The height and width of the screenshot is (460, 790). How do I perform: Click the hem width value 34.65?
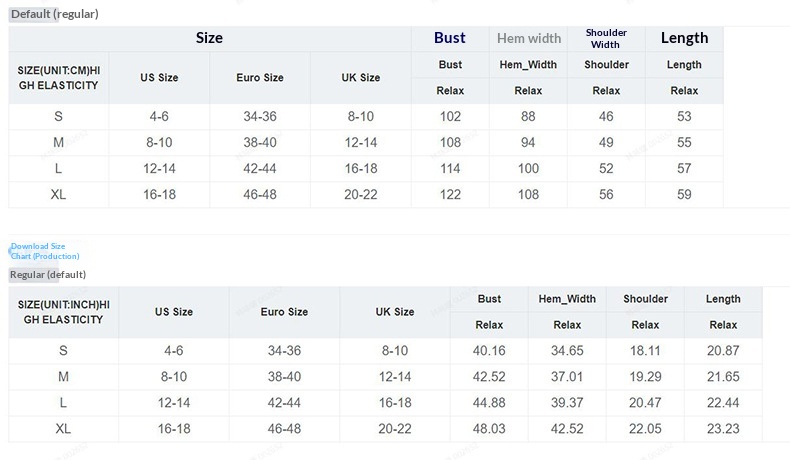click(x=567, y=350)
